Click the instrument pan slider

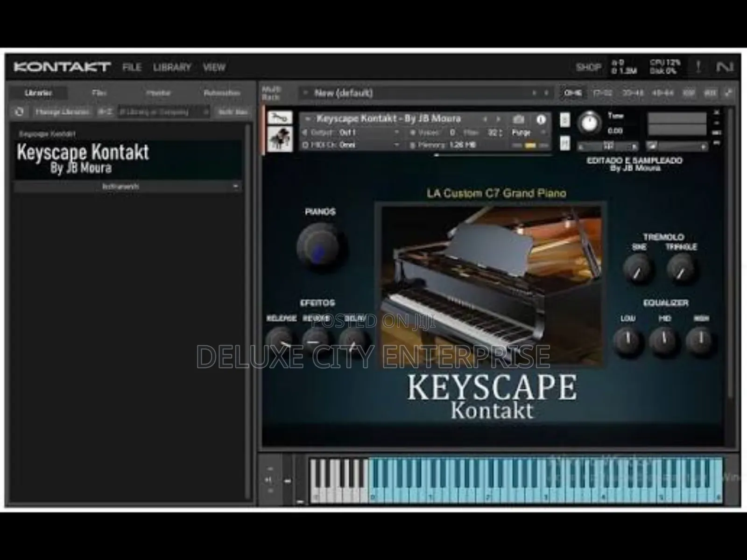pos(608,147)
